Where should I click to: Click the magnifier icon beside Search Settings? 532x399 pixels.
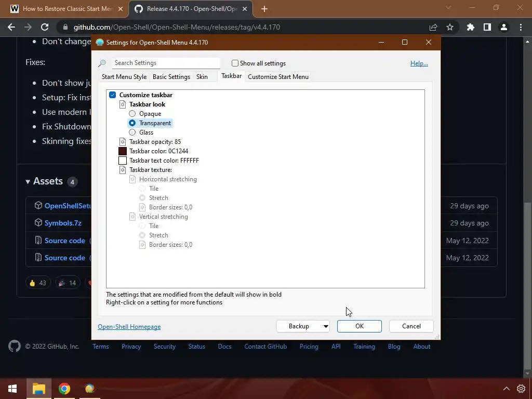tap(102, 63)
